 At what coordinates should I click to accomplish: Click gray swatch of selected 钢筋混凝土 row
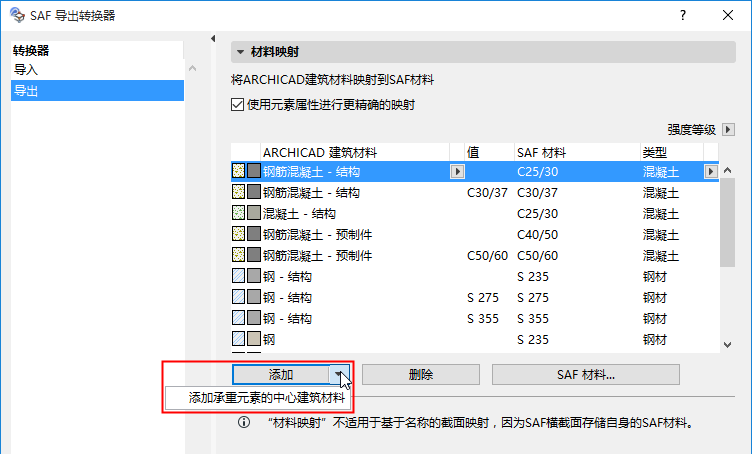click(x=254, y=171)
